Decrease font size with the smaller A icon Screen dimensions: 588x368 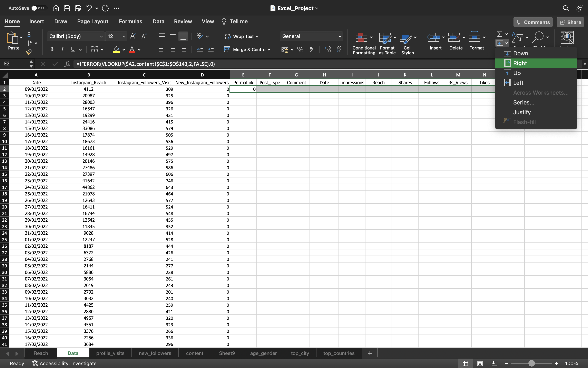(x=144, y=36)
